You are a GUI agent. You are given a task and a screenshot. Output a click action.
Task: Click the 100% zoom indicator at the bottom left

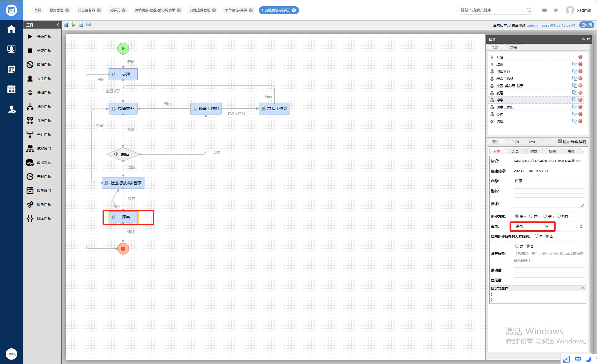point(11,354)
